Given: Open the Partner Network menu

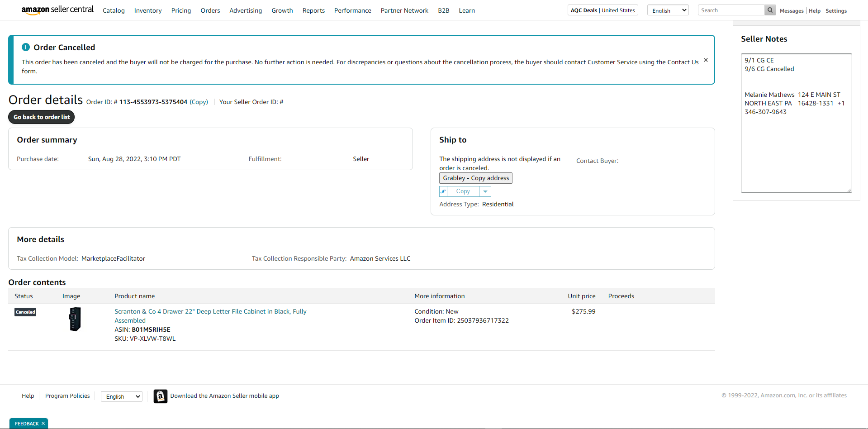Looking at the screenshot, I should tap(404, 10).
